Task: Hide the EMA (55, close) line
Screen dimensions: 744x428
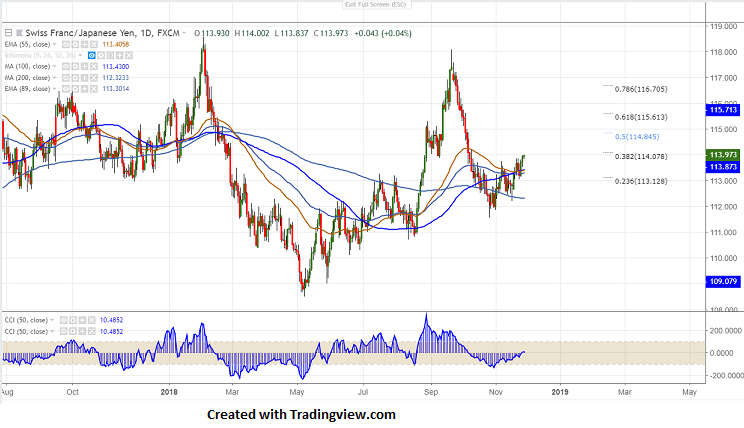Action: click(x=66, y=45)
